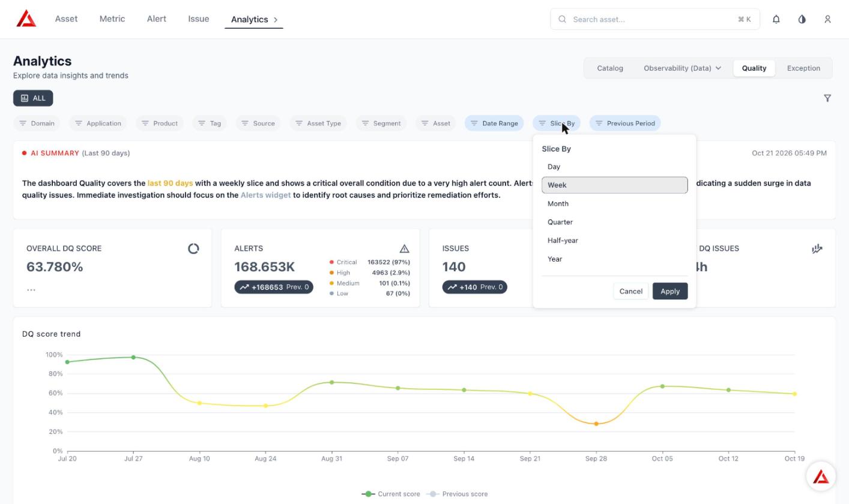
Task: Click the Analytics tab chevron arrow
Action: tap(276, 19)
